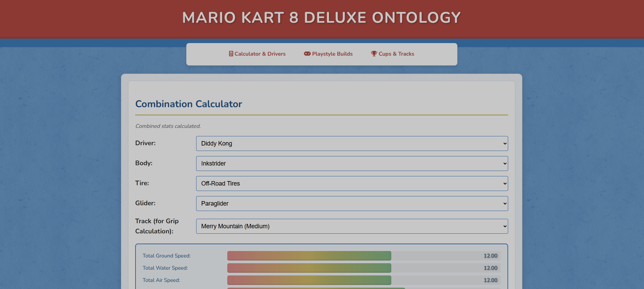Go to Cups & Tracks tab
644x289 pixels.
click(x=393, y=54)
